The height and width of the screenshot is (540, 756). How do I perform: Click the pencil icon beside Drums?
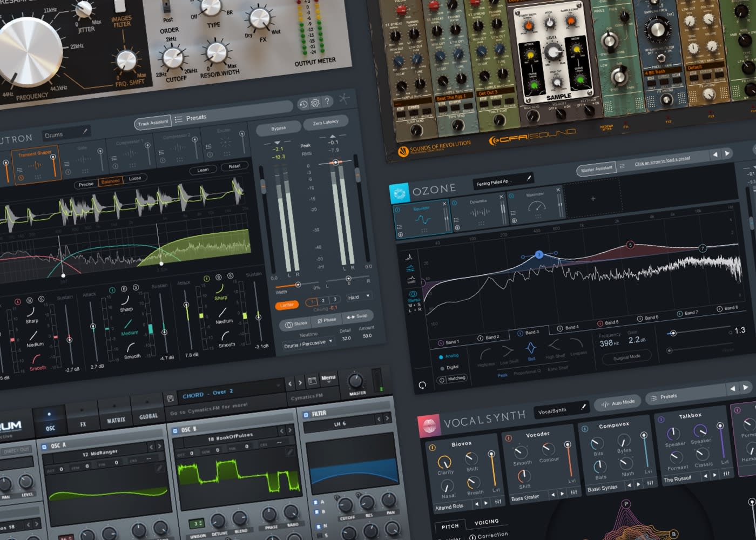pyautogui.click(x=85, y=131)
